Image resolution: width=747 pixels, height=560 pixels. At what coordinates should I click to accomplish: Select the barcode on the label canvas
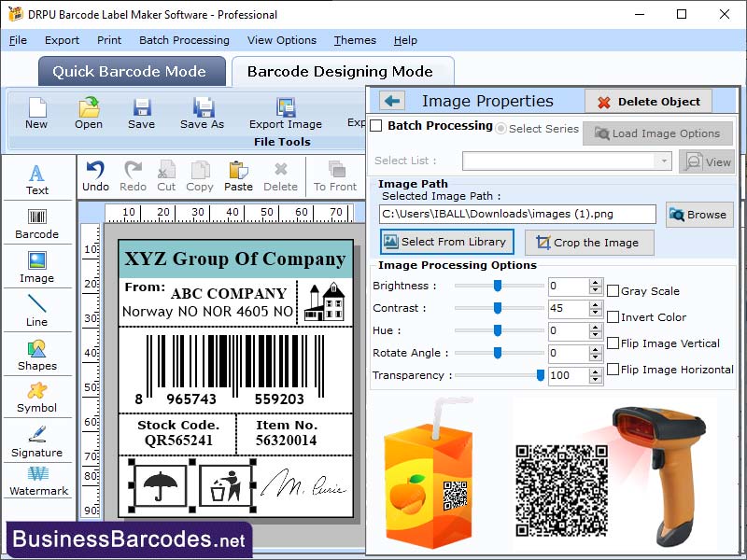click(x=230, y=370)
